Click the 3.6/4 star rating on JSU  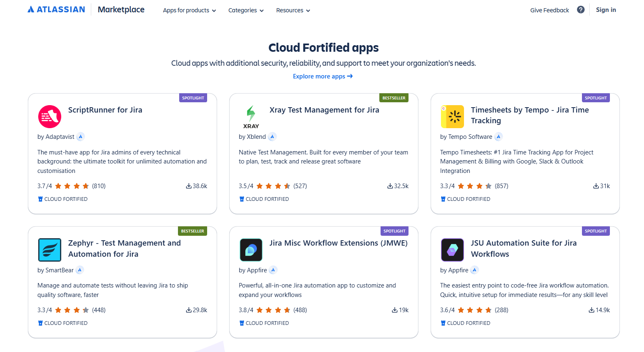tap(474, 310)
